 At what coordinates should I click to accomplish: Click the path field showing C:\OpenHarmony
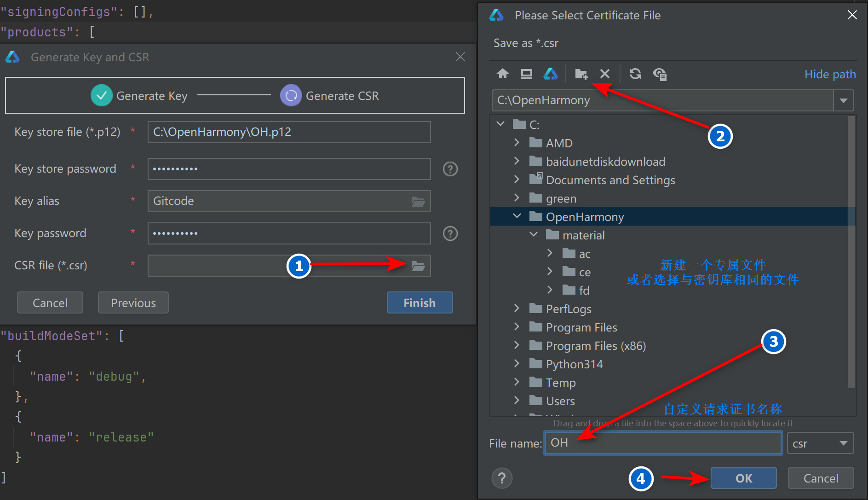pyautogui.click(x=662, y=100)
